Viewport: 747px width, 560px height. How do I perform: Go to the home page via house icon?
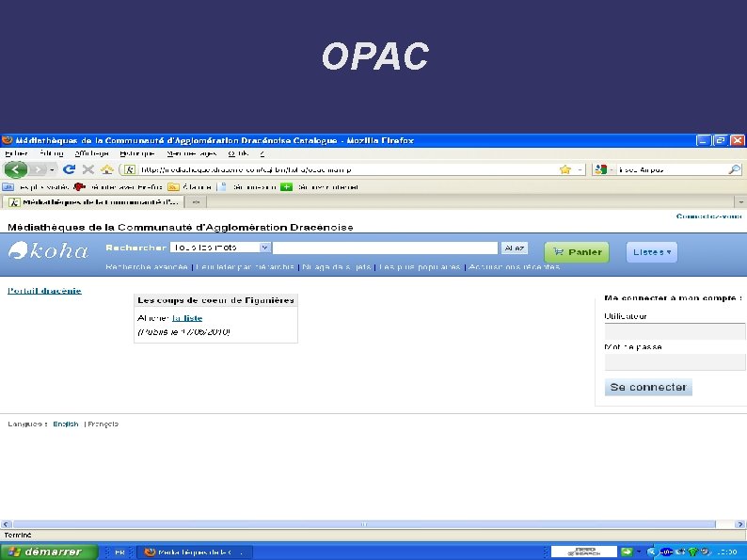tap(106, 169)
